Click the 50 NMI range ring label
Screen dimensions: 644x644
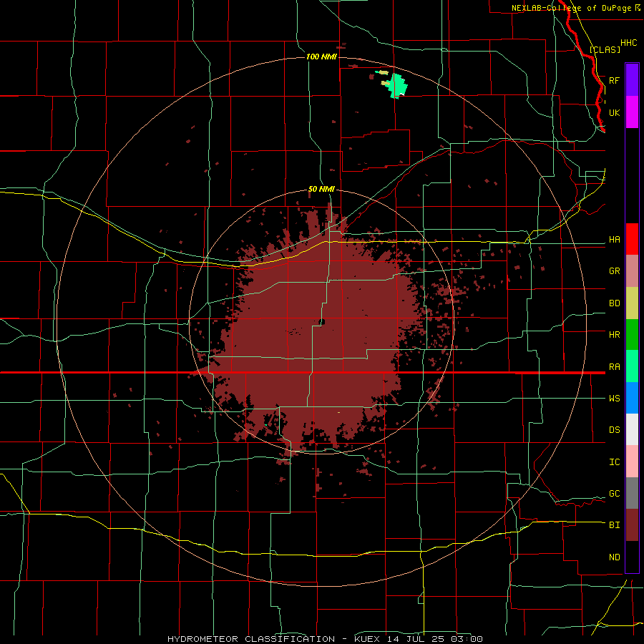tap(321, 189)
